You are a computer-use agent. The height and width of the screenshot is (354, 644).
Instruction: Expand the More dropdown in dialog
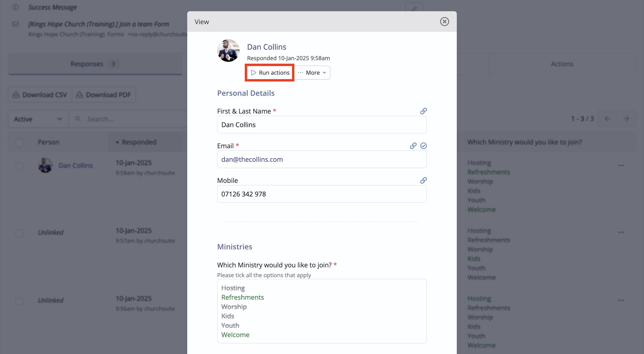point(312,73)
